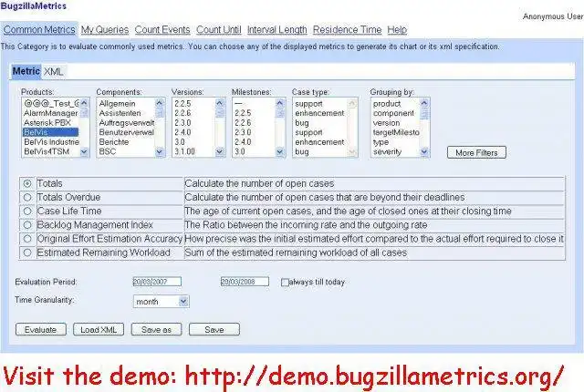Click Components list scroll down arrow
This screenshot has width=584, height=392.
coord(160,151)
